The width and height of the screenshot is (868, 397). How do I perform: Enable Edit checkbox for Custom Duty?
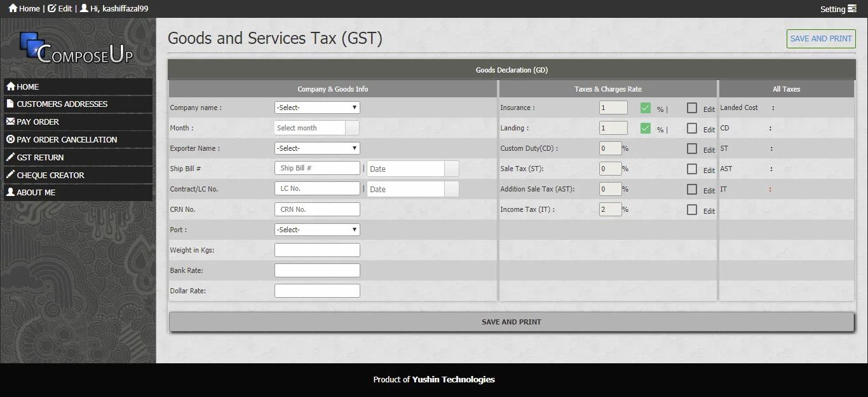(692, 149)
